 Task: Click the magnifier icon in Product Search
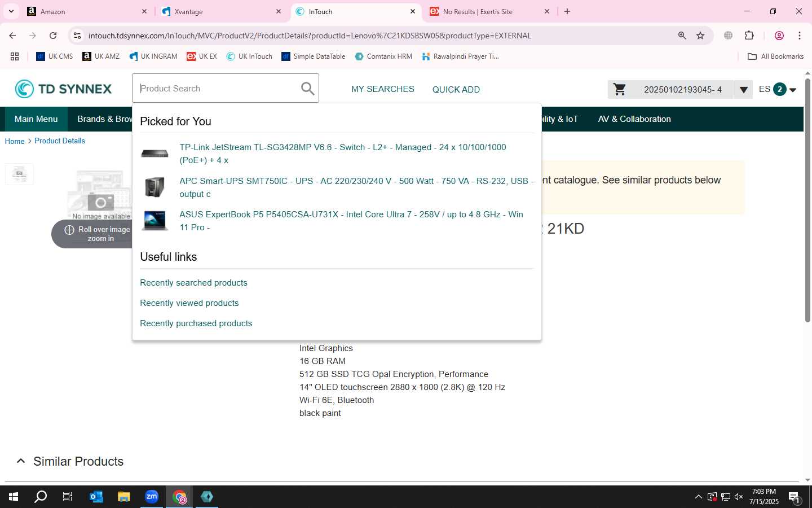pyautogui.click(x=307, y=89)
